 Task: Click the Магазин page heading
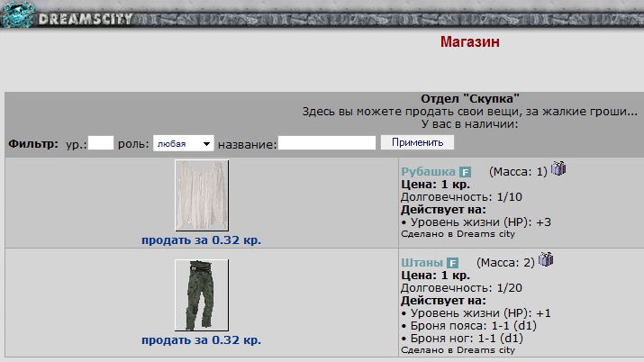click(x=470, y=41)
